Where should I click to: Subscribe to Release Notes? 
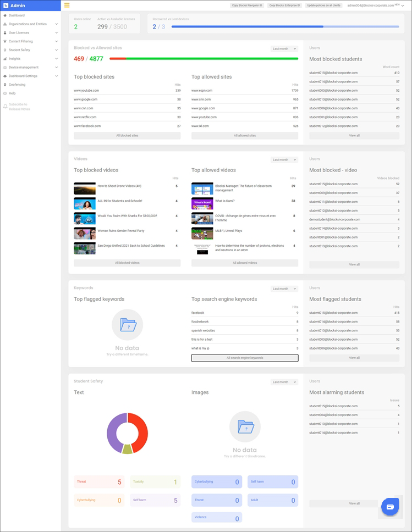click(19, 107)
